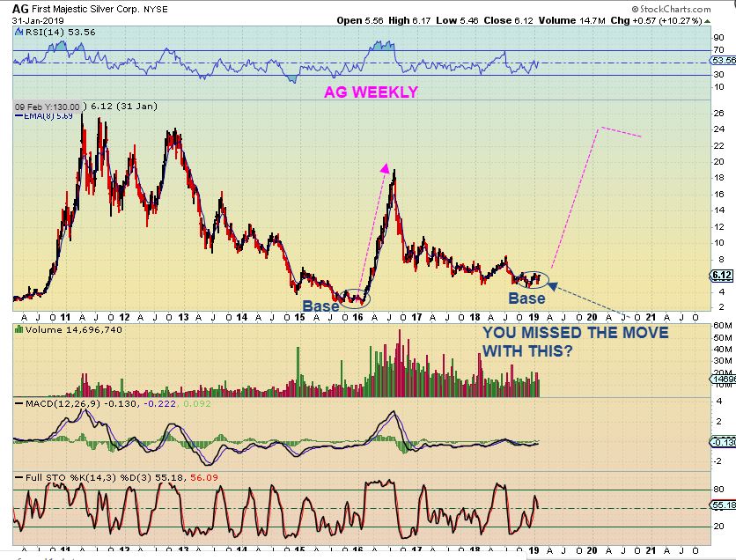Image resolution: width=736 pixels, height=560 pixels.
Task: Click the MACD histogram value '0.092'
Action: [x=196, y=403]
